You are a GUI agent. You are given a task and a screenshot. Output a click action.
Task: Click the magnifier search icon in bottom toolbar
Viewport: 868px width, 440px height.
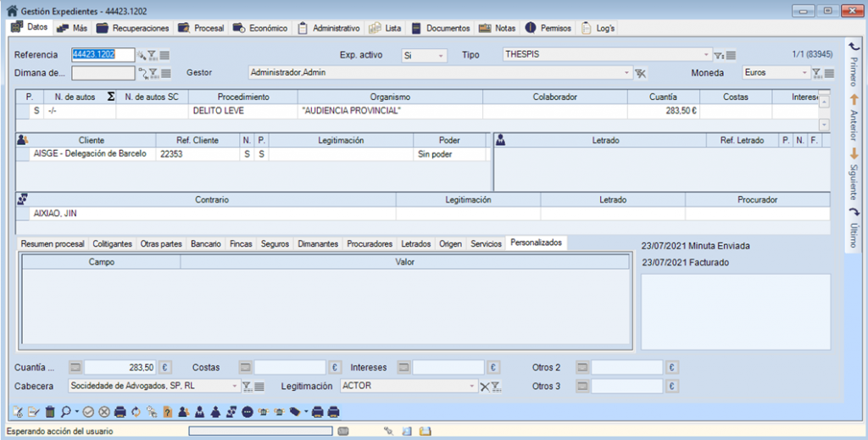click(66, 413)
